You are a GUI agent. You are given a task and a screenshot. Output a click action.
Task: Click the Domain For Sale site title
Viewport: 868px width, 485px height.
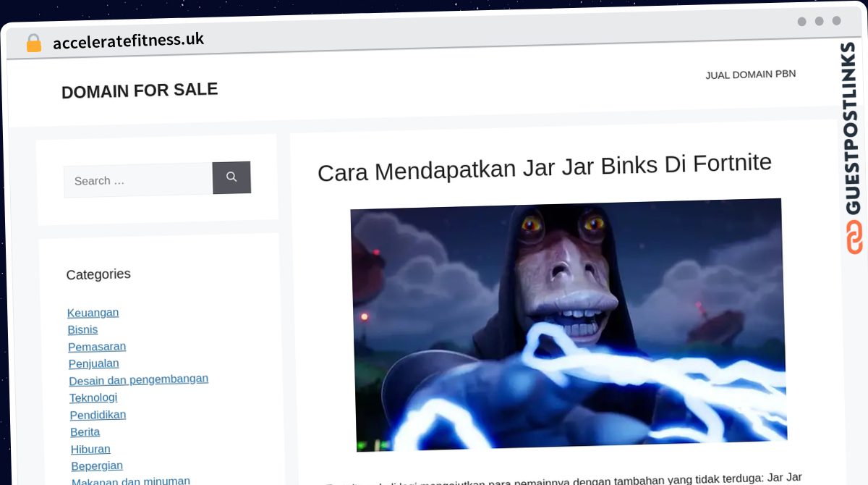click(x=140, y=90)
